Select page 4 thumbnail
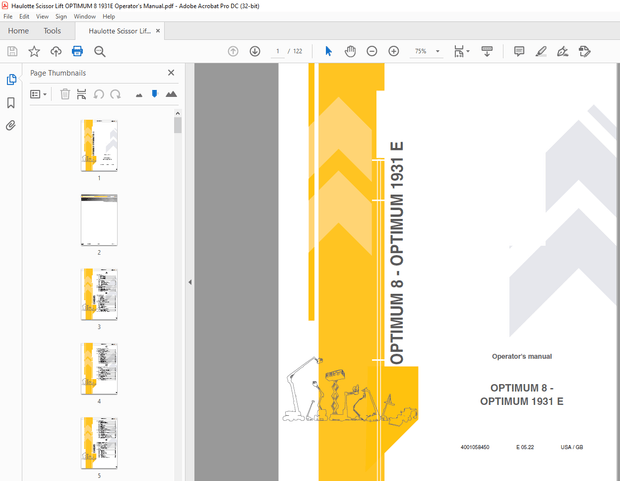This screenshot has height=481, width=620. pos(99,369)
